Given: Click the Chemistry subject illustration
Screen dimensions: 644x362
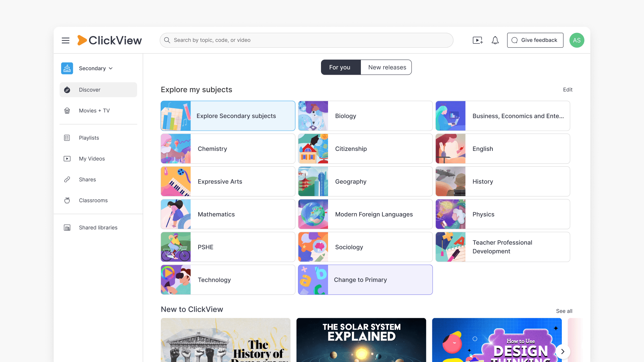Looking at the screenshot, I should coord(176,149).
